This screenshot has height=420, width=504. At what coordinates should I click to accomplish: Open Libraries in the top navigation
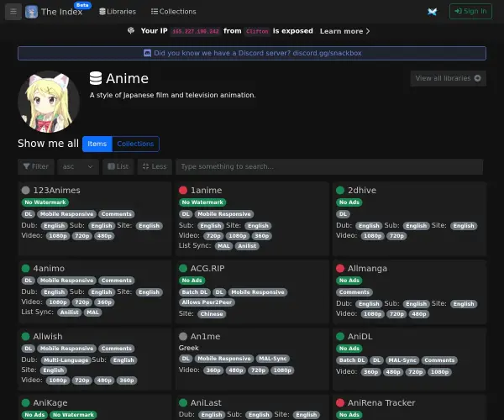pyautogui.click(x=118, y=12)
